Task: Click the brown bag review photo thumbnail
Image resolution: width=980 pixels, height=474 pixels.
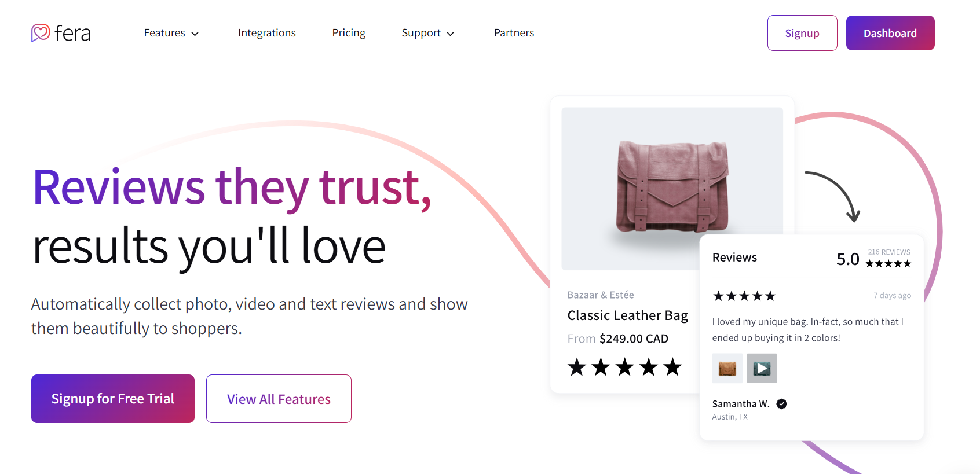Action: tap(727, 368)
